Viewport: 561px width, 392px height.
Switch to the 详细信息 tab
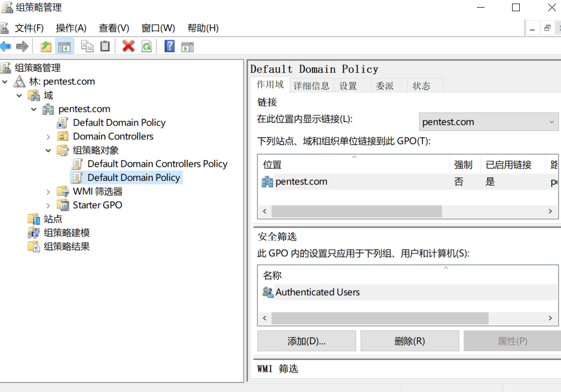[x=311, y=86]
